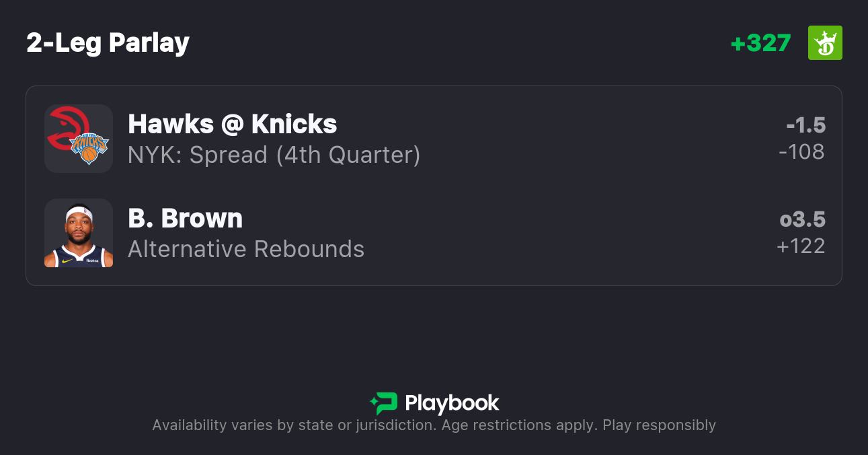Click the green Playbook logo icon
Viewport: 868px width, 455px height.
point(384,403)
